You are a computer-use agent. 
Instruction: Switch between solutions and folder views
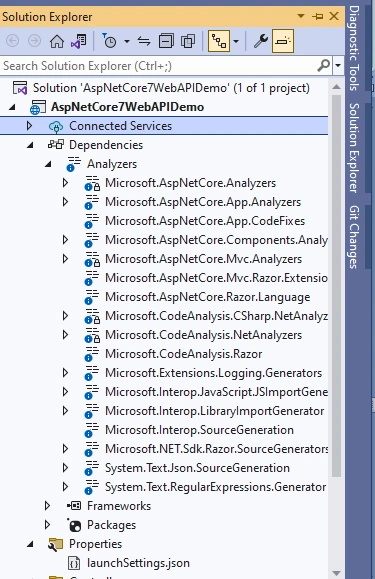[x=79, y=41]
